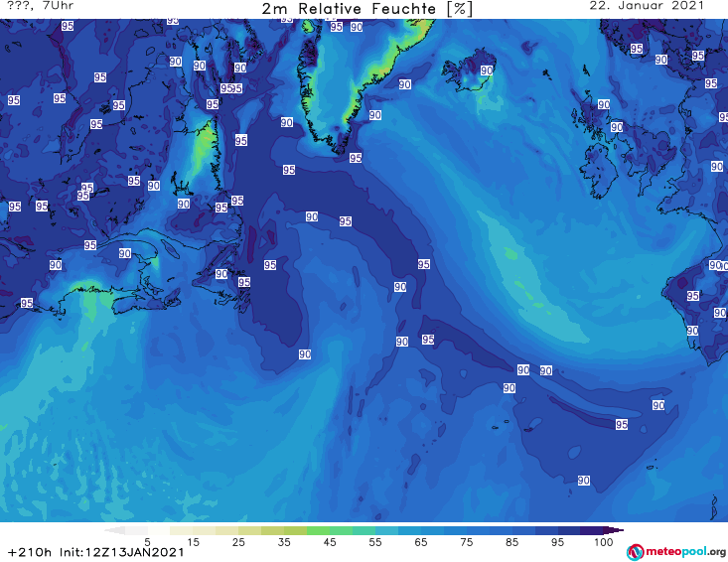Screen dimensions: 728x562
Task: Pick the dark purple legend segment at 100
Action: 592,530
